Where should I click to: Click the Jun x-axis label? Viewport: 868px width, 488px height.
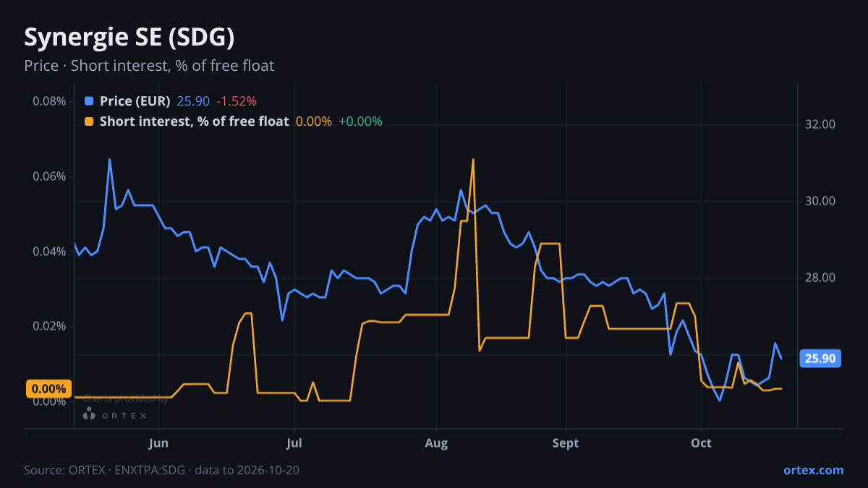pyautogui.click(x=158, y=443)
